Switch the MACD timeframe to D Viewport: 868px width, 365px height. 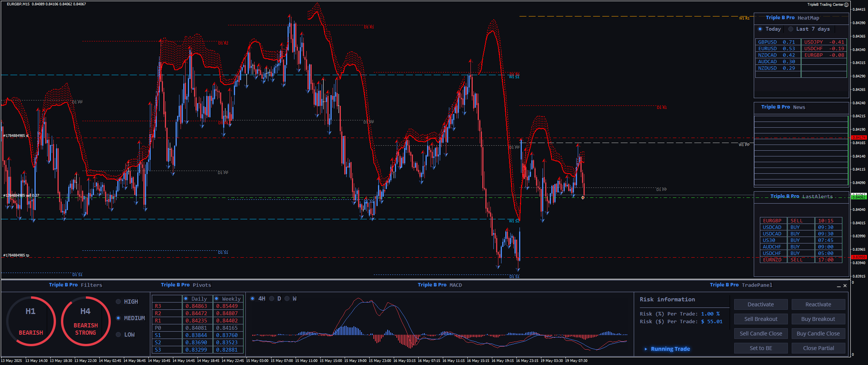coord(272,299)
